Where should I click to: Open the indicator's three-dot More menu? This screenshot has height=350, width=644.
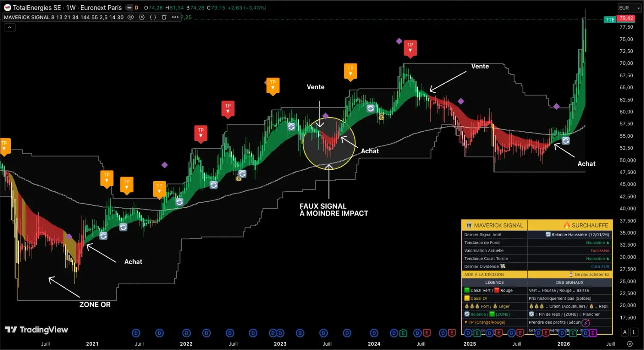(x=175, y=17)
